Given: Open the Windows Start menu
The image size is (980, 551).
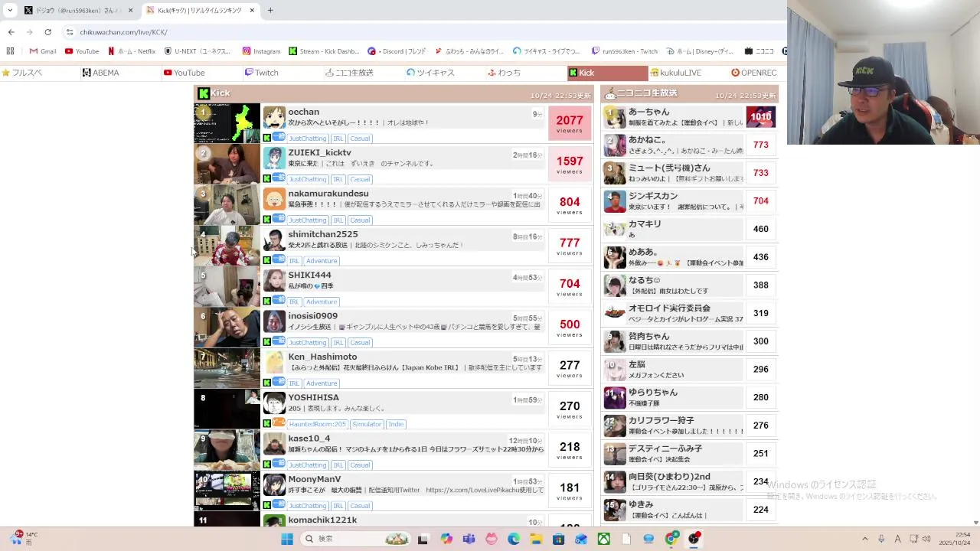Looking at the screenshot, I should click(x=286, y=539).
